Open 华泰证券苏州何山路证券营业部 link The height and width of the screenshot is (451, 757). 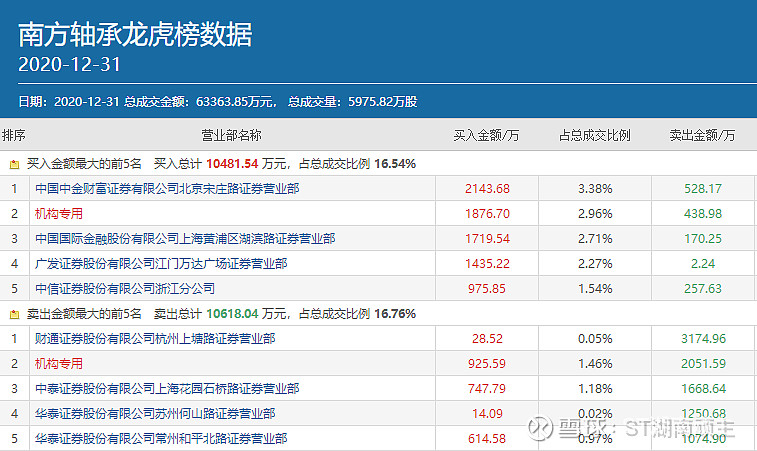point(155,414)
